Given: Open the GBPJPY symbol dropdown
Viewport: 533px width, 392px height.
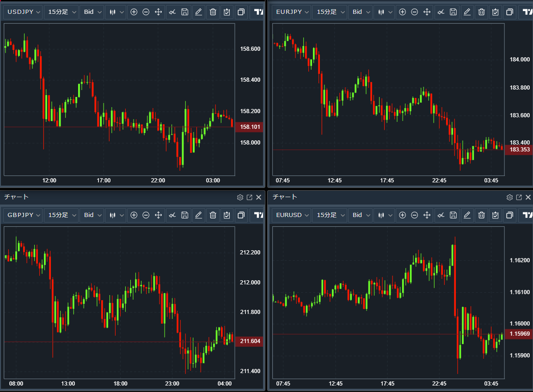Looking at the screenshot, I should (x=23, y=215).
